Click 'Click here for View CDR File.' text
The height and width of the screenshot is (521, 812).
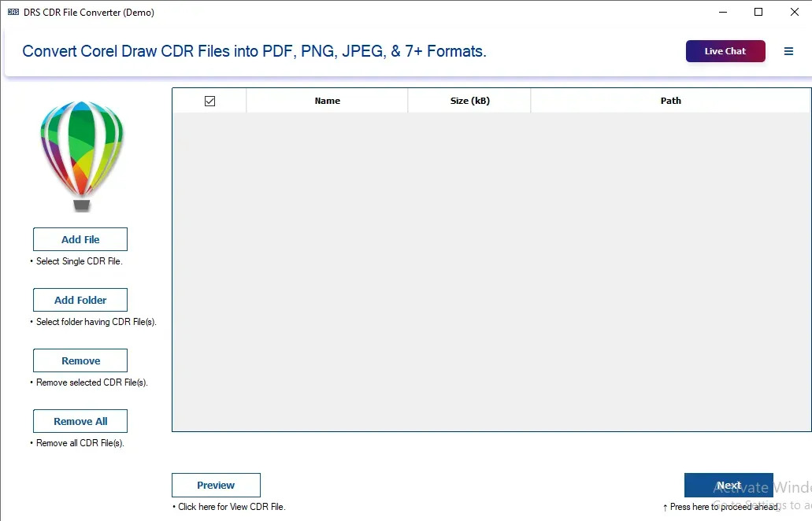pyautogui.click(x=232, y=507)
